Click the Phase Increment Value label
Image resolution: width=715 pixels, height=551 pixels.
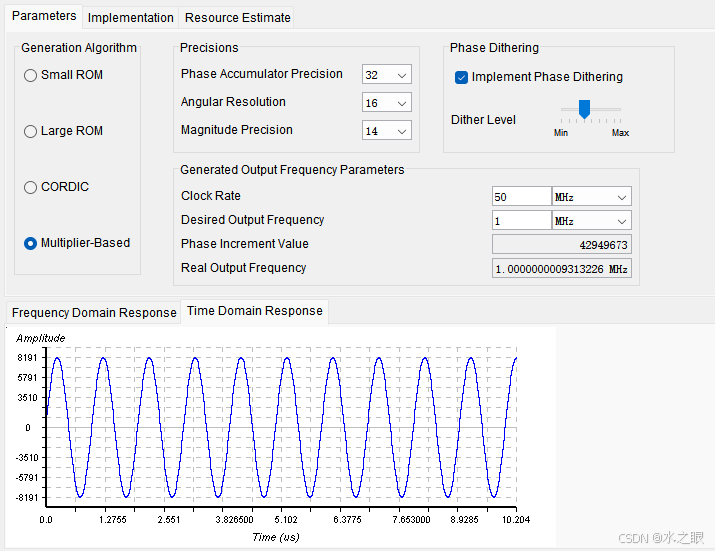[x=244, y=244]
